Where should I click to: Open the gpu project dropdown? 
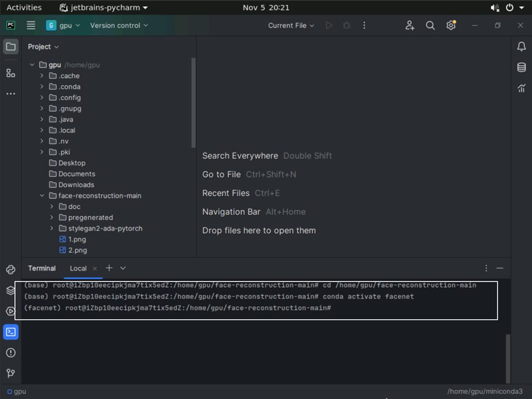(x=63, y=25)
